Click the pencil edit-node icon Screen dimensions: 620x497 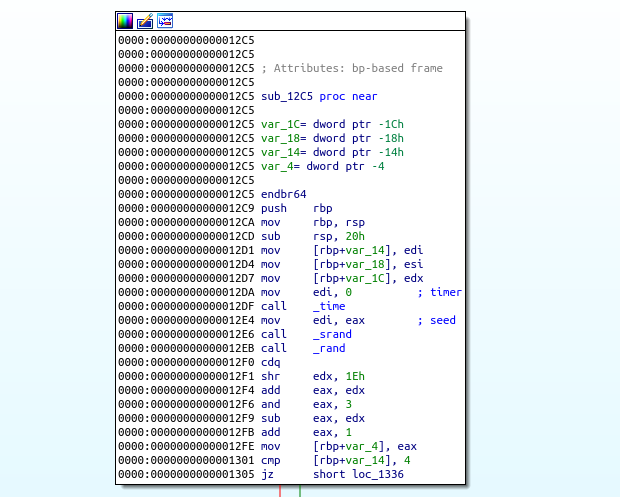(x=145, y=20)
